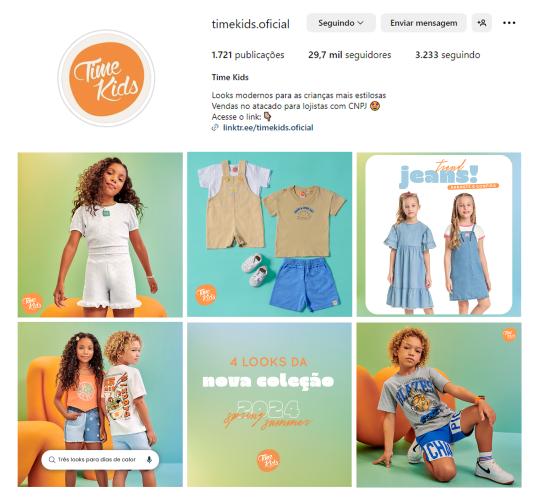This screenshot has height=500, width=539.
Task: Open the 4 looks da nova coleção post
Action: pyautogui.click(x=270, y=404)
